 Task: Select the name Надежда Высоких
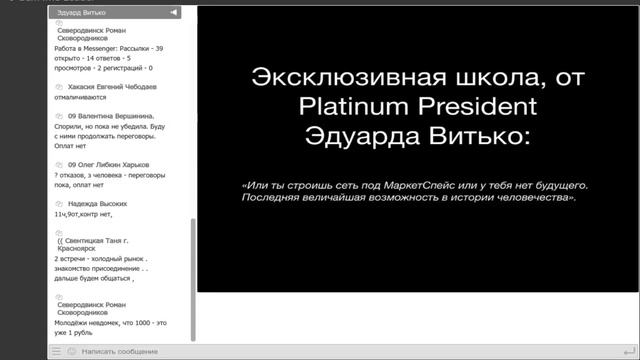point(98,204)
